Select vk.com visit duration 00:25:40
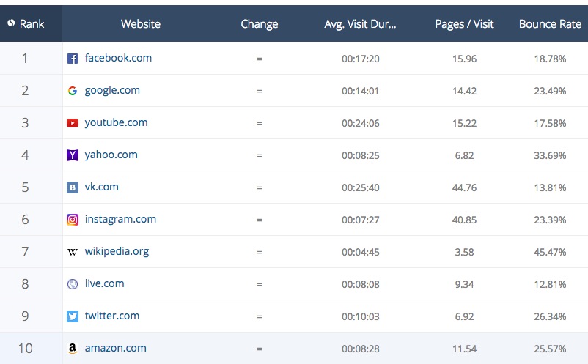 click(x=361, y=187)
